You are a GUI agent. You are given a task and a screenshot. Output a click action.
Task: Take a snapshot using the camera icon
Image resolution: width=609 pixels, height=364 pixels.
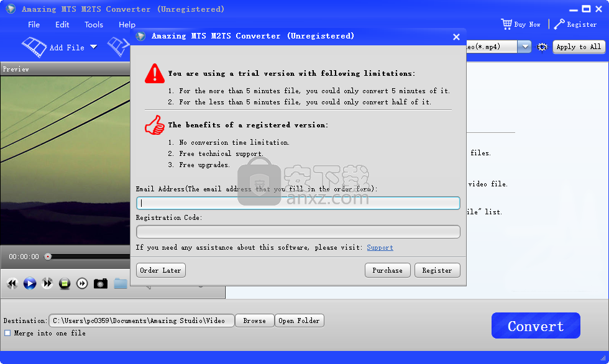[x=100, y=283]
